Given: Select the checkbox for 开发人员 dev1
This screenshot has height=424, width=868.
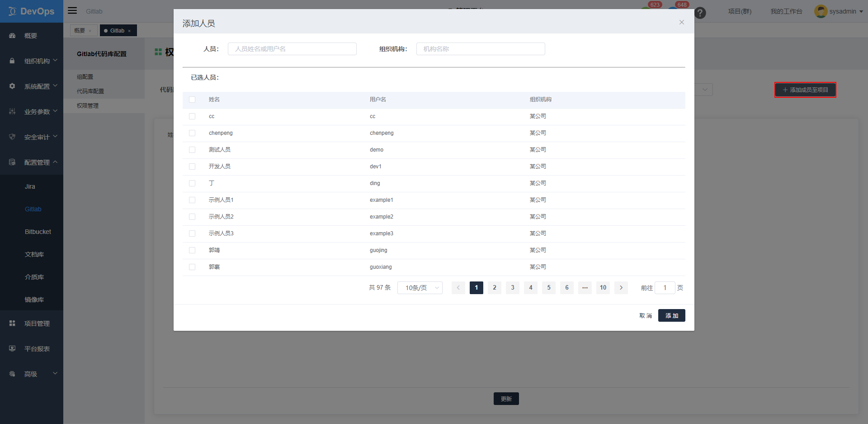Looking at the screenshot, I should click(192, 167).
